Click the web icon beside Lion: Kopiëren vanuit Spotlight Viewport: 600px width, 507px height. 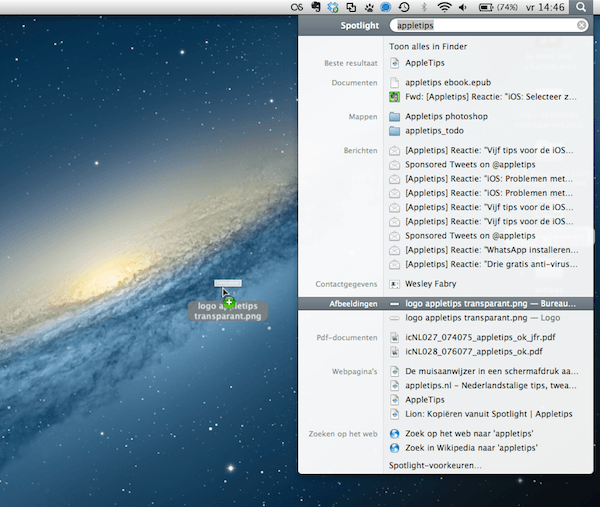395,414
